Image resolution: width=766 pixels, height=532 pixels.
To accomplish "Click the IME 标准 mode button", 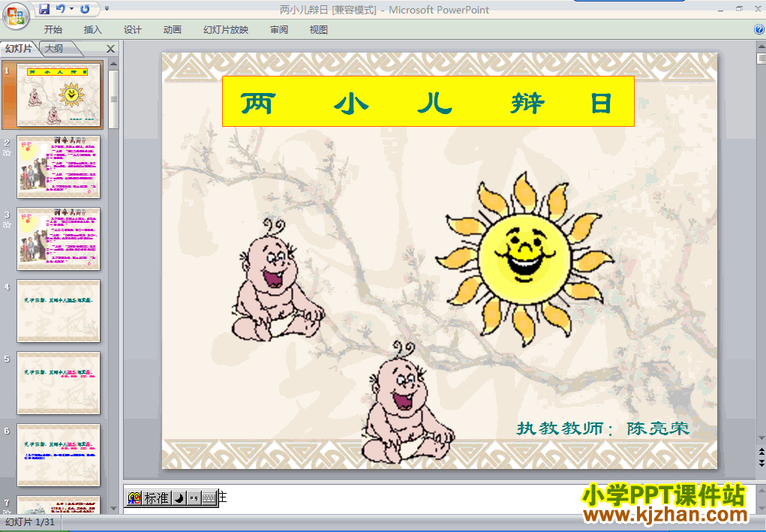I will (x=156, y=498).
